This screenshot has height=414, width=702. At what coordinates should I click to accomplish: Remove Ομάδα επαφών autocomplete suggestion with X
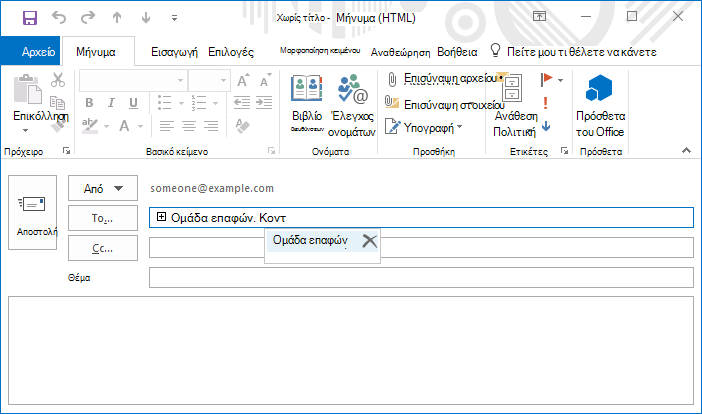click(370, 241)
